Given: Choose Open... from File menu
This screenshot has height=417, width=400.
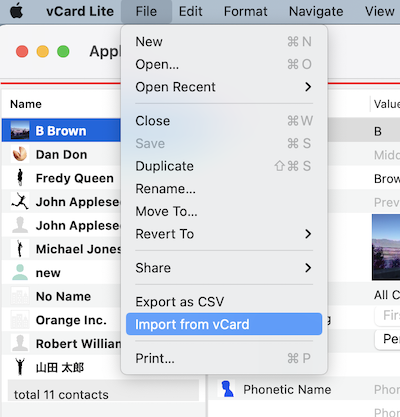Looking at the screenshot, I should (224, 64).
